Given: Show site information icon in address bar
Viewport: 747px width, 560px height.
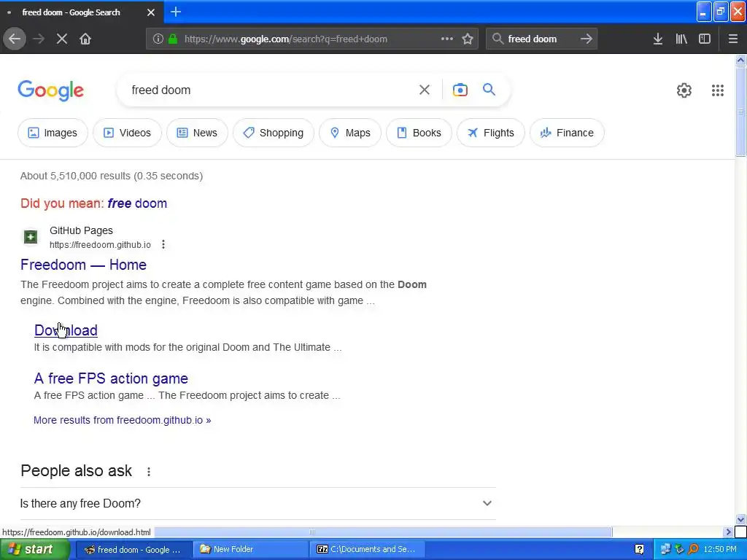Looking at the screenshot, I should pyautogui.click(x=158, y=39).
